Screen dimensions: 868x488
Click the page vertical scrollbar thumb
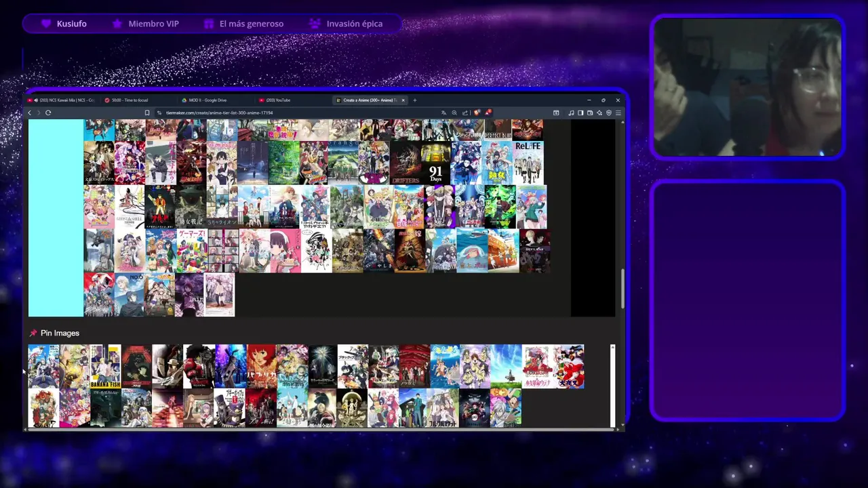622,289
